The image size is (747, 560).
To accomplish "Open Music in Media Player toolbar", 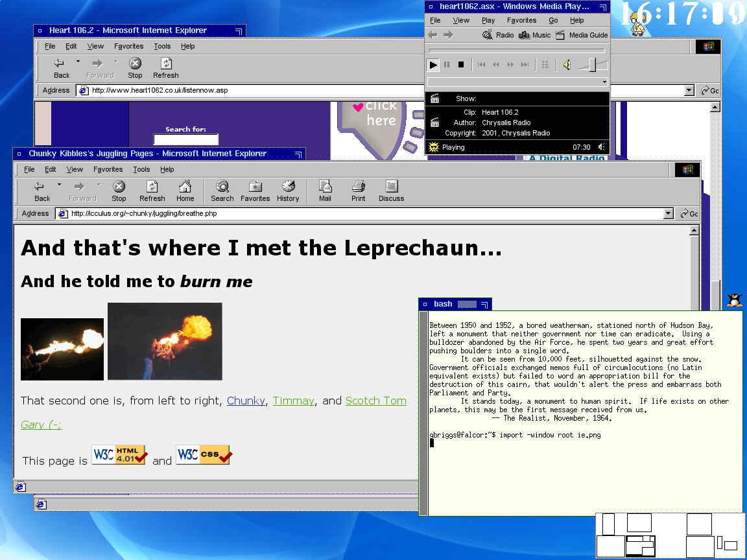I will coord(534,35).
